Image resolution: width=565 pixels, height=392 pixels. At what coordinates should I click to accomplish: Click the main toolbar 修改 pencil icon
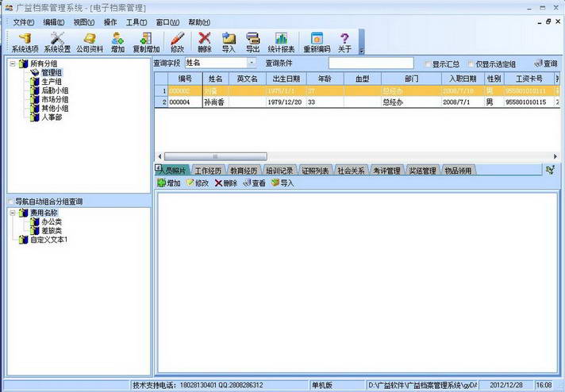(x=177, y=43)
